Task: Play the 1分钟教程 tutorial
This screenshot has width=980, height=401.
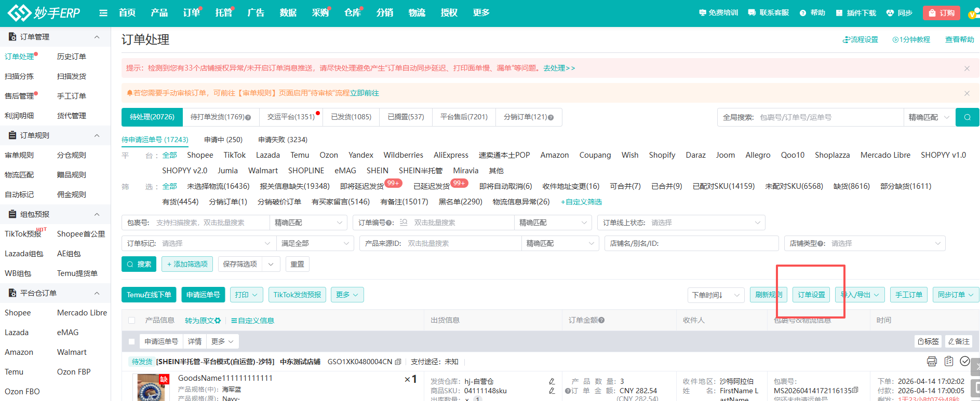Action: click(x=911, y=39)
